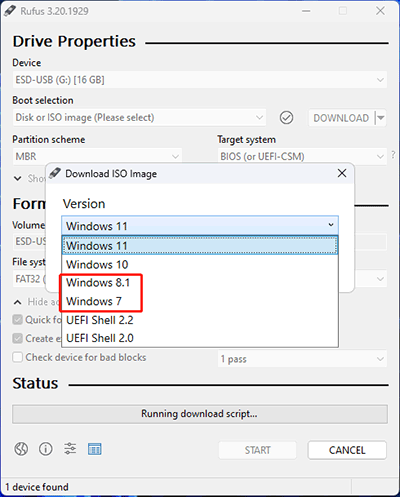Click the checkmark hash verify icon
Viewport: 400px width, 497px height.
286,118
